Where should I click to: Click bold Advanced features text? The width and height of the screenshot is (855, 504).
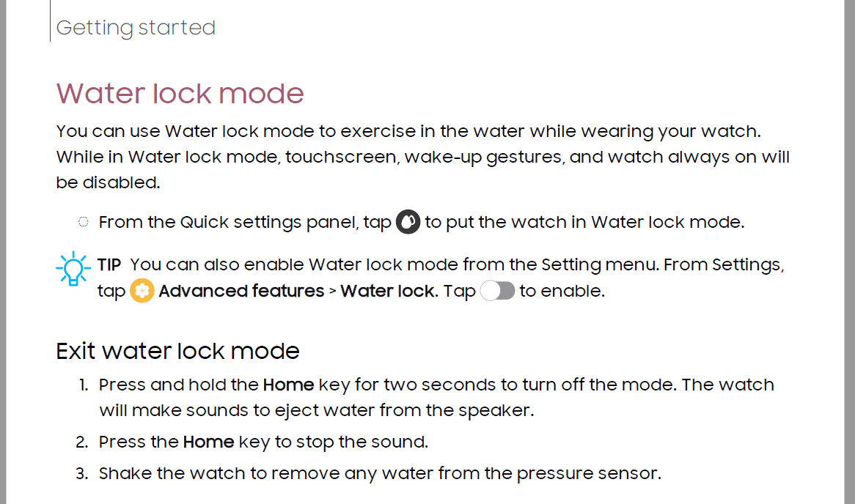coord(241,291)
